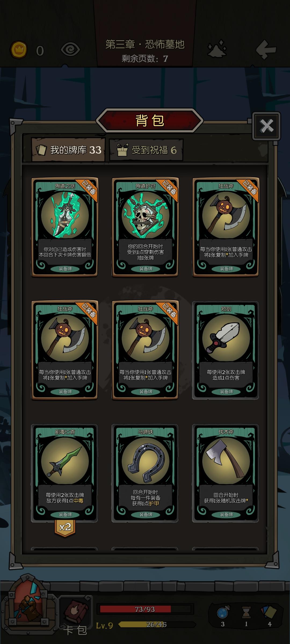This screenshot has height=644, width=290.
Task: Choose the 伐木斧 woodcutter axe card
Action: pos(226,473)
